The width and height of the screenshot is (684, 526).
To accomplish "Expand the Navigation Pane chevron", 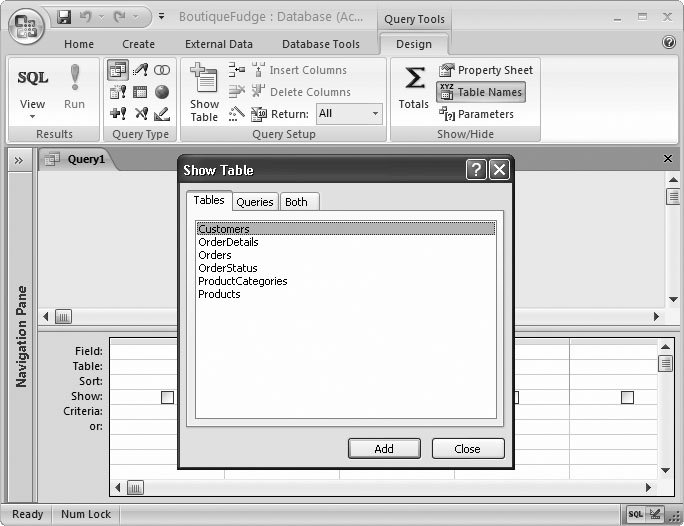I will click(x=18, y=161).
